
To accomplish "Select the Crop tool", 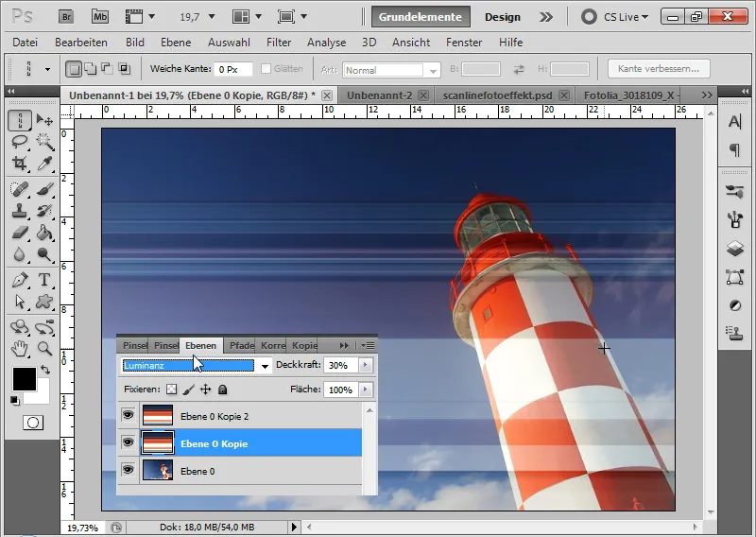I will pyautogui.click(x=19, y=164).
